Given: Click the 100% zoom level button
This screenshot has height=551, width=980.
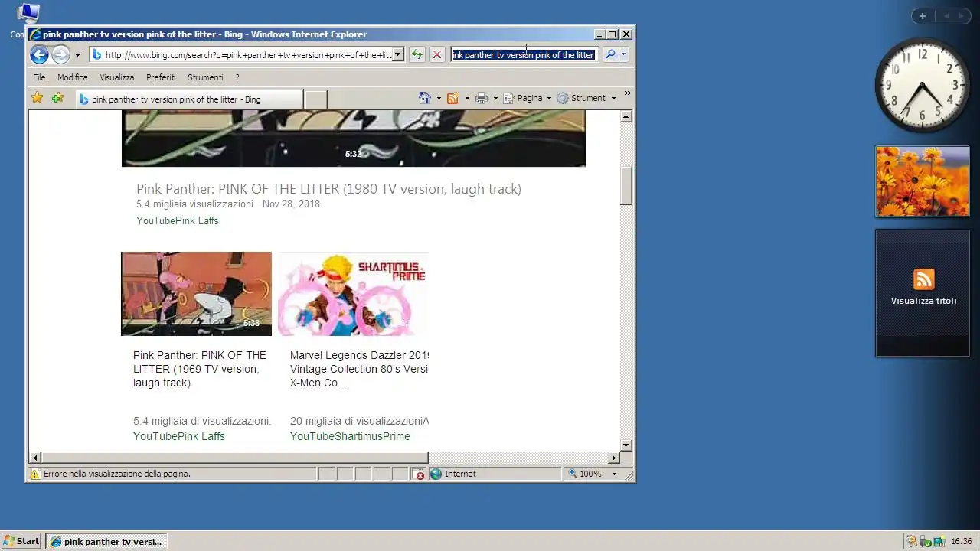Looking at the screenshot, I should coord(586,474).
